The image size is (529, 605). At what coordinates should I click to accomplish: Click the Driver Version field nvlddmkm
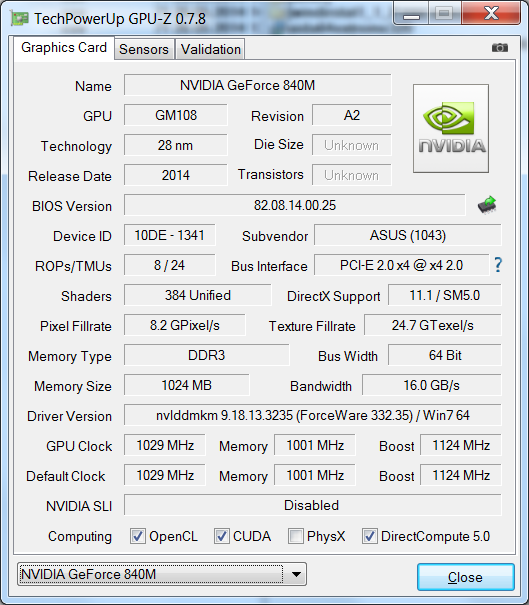[313, 415]
